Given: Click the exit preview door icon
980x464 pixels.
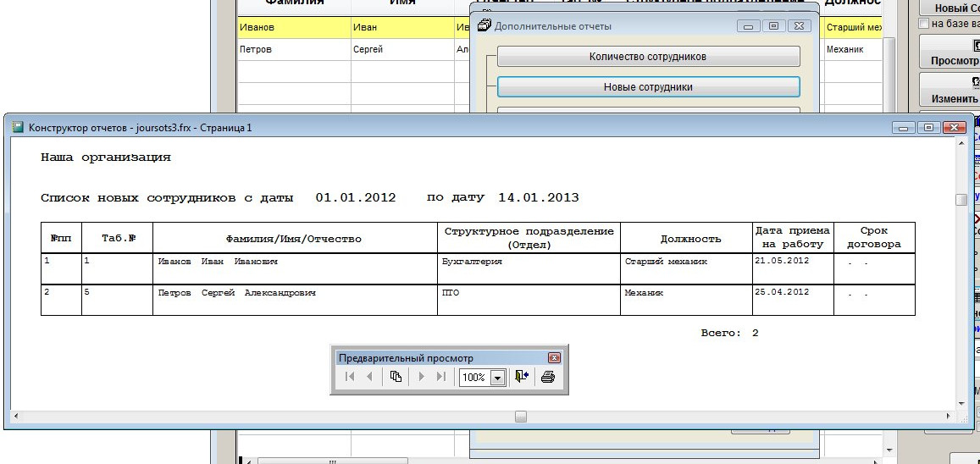Looking at the screenshot, I should click(522, 377).
